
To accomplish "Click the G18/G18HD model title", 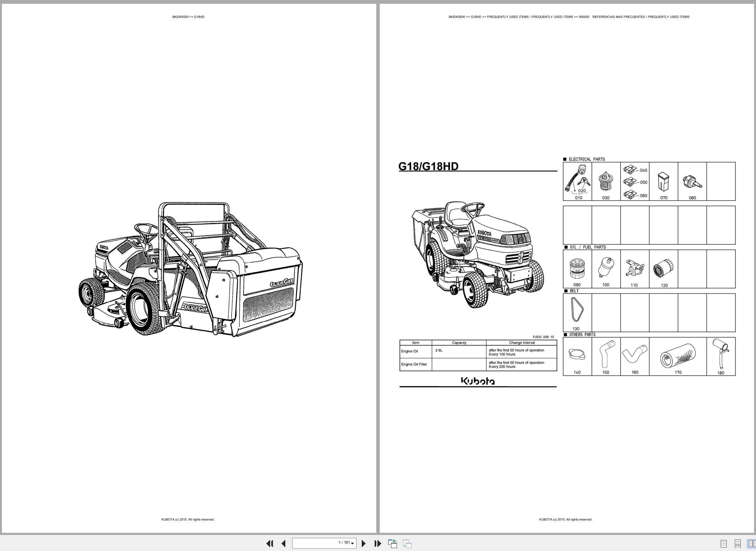I will [428, 166].
